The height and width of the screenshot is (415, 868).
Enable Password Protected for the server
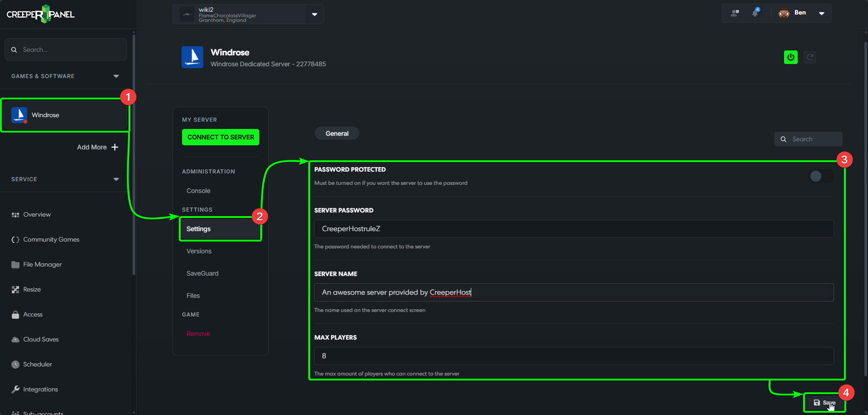point(821,176)
